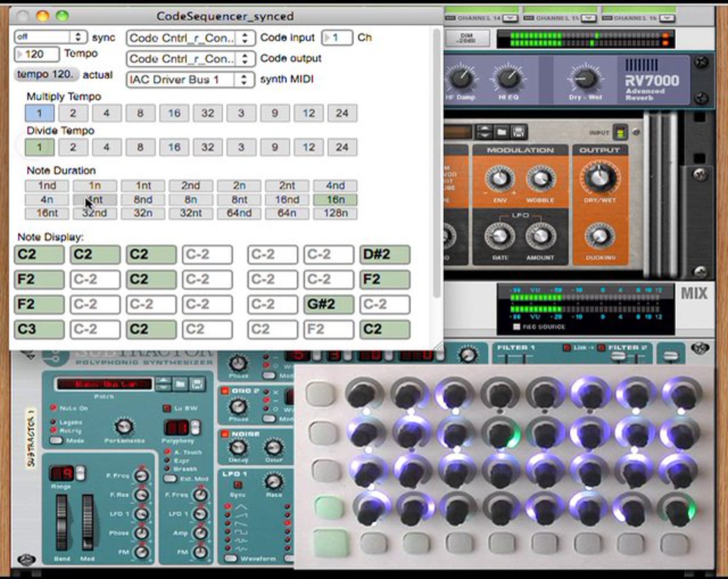The height and width of the screenshot is (579, 728).
Task: Choose the 8n note duration button
Action: point(191,200)
